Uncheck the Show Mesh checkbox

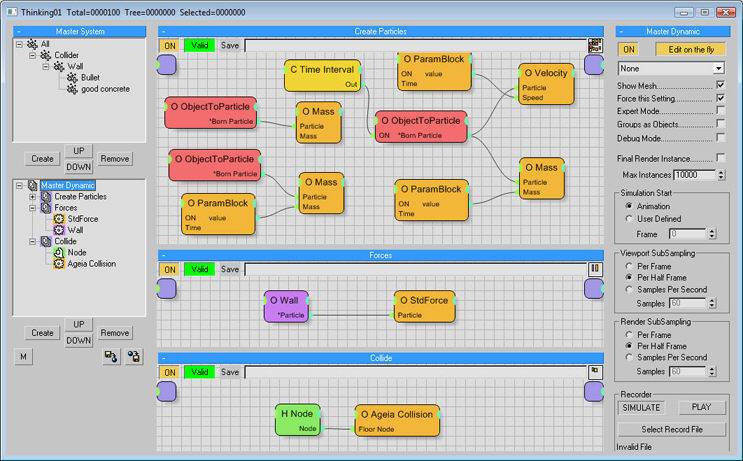coord(720,86)
